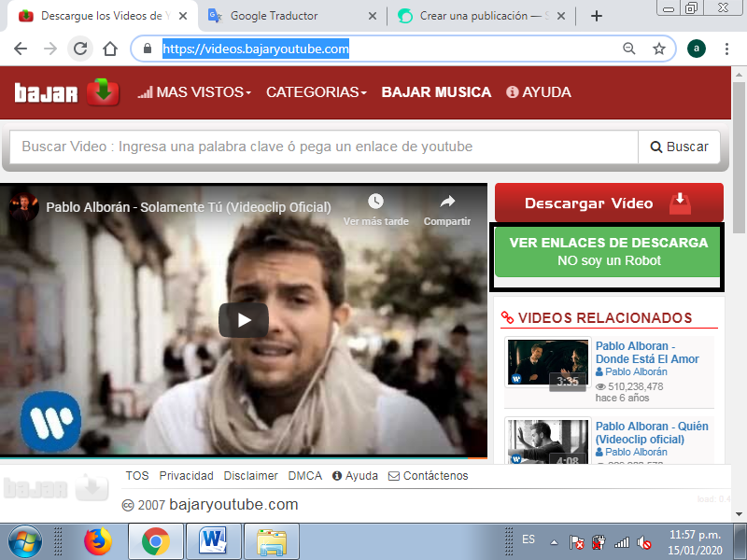
Task: Go to the browser home page
Action: (x=110, y=49)
